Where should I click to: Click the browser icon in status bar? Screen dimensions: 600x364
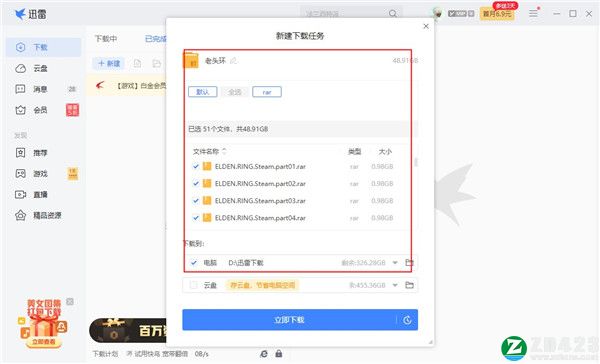point(264,354)
